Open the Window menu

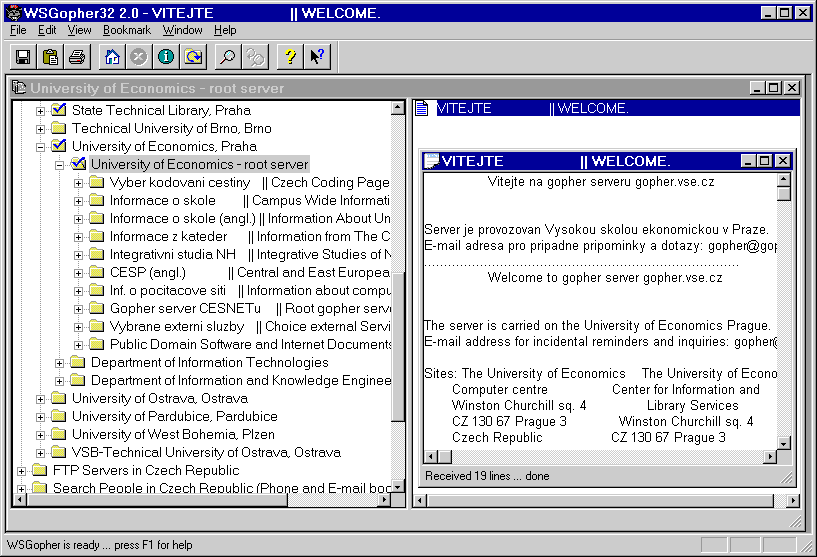pos(182,30)
